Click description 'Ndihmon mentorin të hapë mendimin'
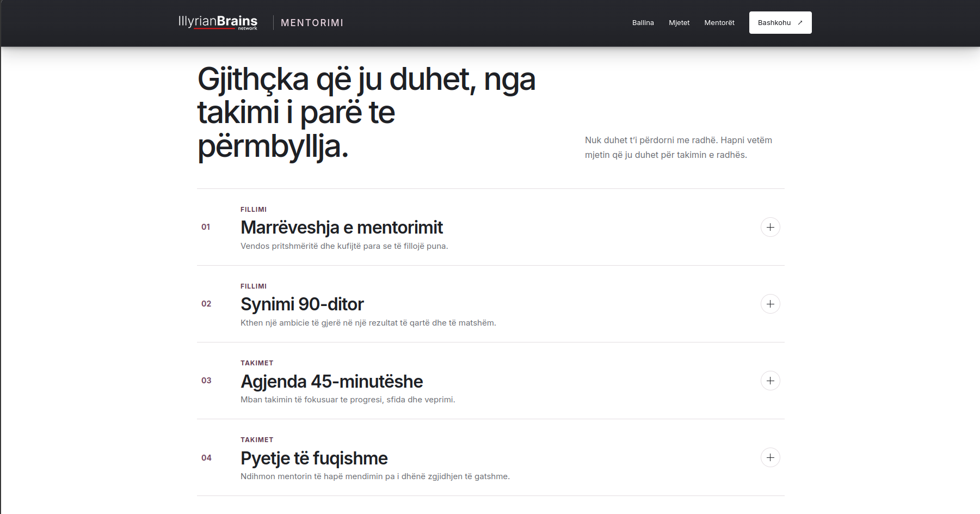 [375, 476]
